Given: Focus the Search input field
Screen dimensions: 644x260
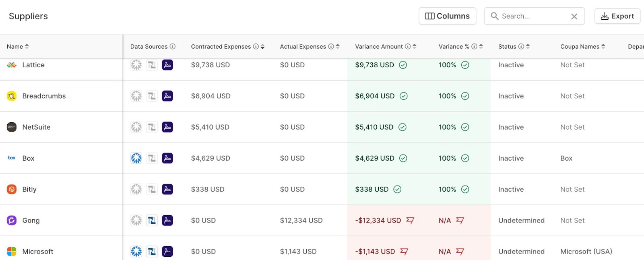Looking at the screenshot, I should (534, 16).
